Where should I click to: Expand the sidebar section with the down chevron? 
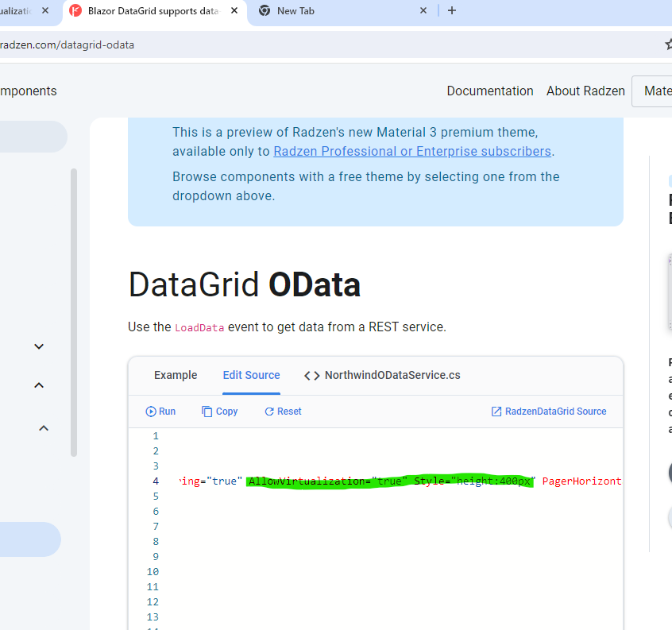[39, 346]
